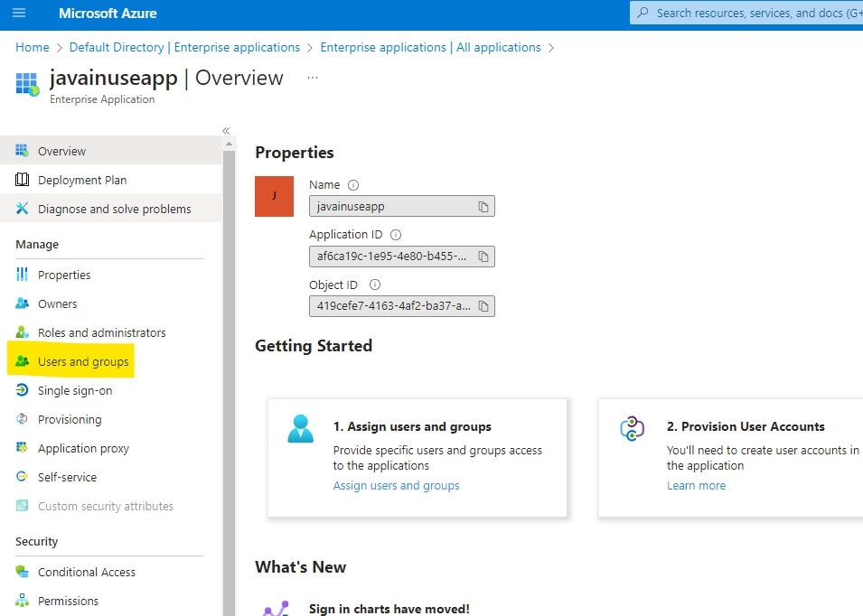
Task: Click the Permissions hierarchy icon
Action: click(x=22, y=600)
